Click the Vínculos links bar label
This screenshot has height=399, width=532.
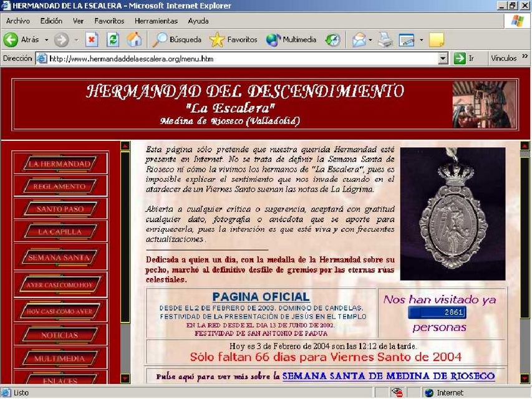tap(504, 59)
